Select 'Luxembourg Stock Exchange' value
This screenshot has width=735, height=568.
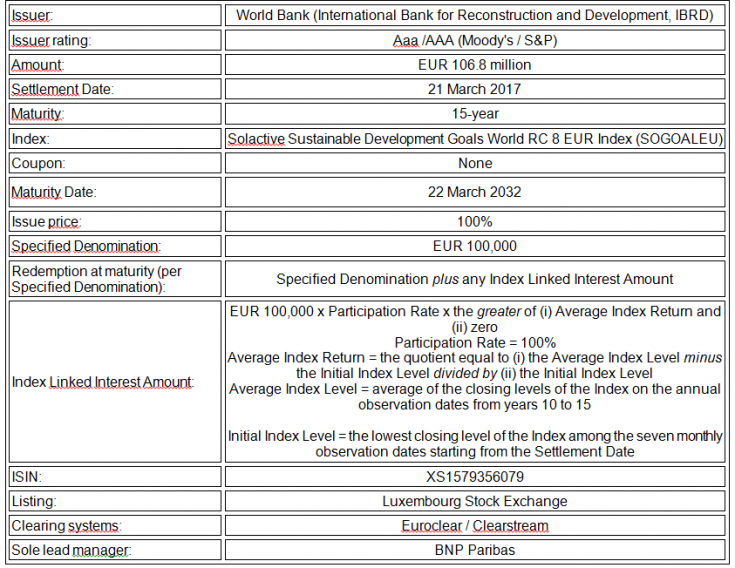coord(475,501)
